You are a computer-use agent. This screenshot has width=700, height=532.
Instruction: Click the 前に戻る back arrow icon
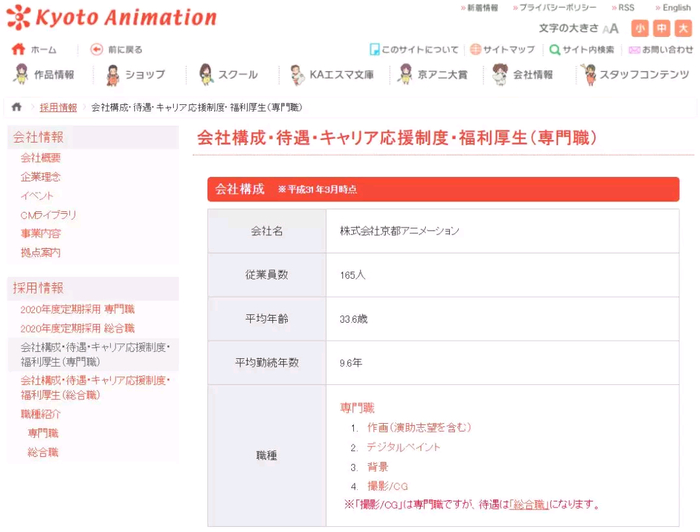(x=97, y=49)
